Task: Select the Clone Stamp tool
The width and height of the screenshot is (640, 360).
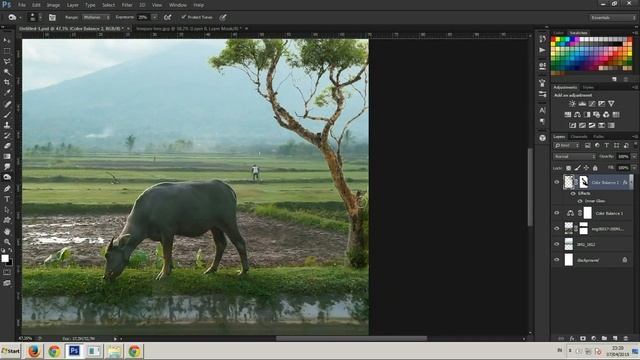Action: (x=7, y=125)
